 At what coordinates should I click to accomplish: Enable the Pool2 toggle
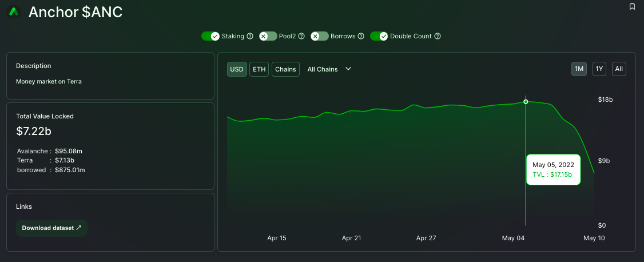point(268,36)
